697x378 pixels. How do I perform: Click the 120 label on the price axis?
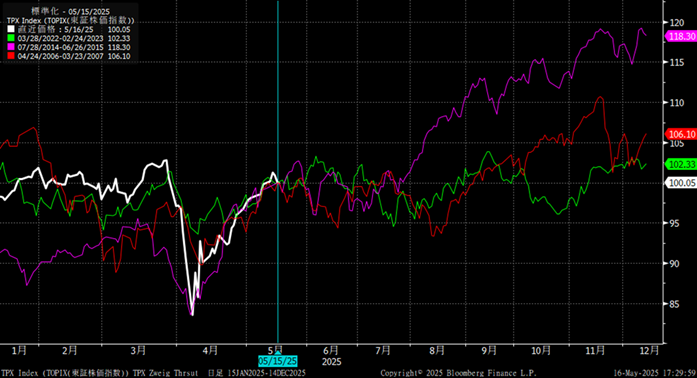(x=677, y=22)
